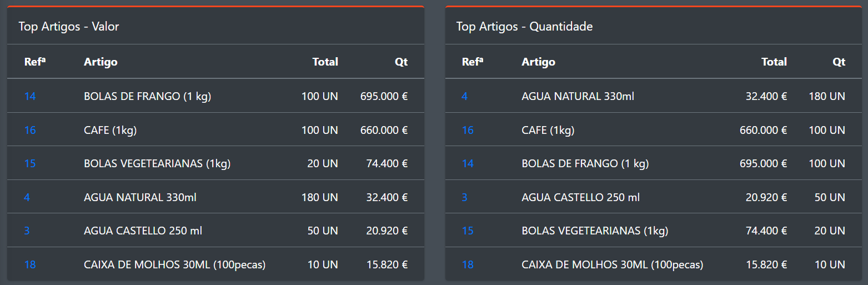The width and height of the screenshot is (868, 285).
Task: Select BOLAS VEGETEARIANAS (1kg) in Valor table
Action: [x=157, y=163]
